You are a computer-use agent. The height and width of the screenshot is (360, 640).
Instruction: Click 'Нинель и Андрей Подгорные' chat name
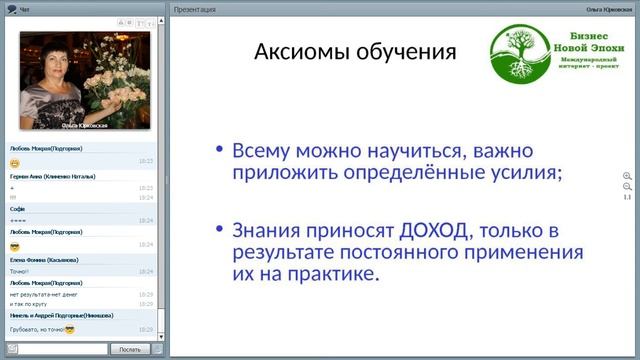pos(62,315)
